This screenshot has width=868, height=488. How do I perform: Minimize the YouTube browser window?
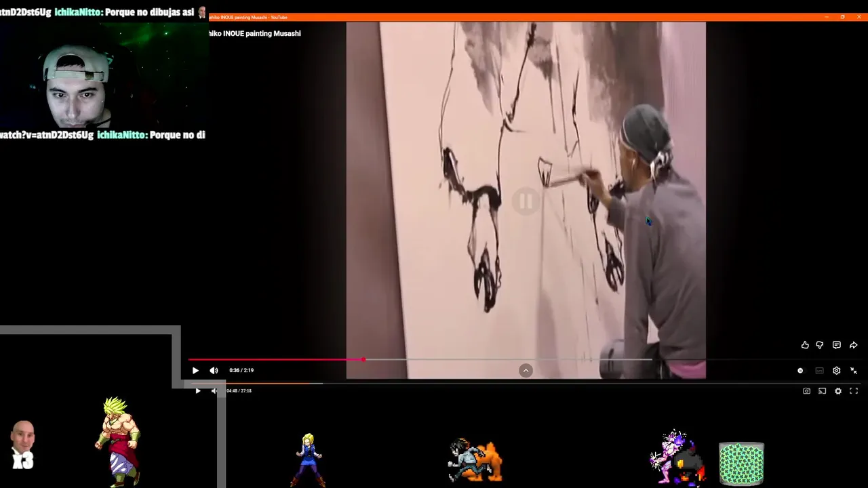(827, 17)
